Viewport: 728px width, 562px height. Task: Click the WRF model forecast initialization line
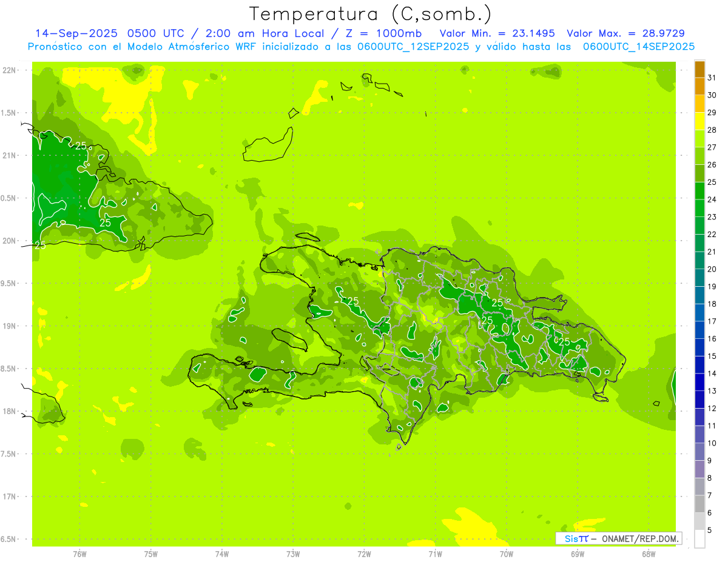pyautogui.click(x=361, y=47)
